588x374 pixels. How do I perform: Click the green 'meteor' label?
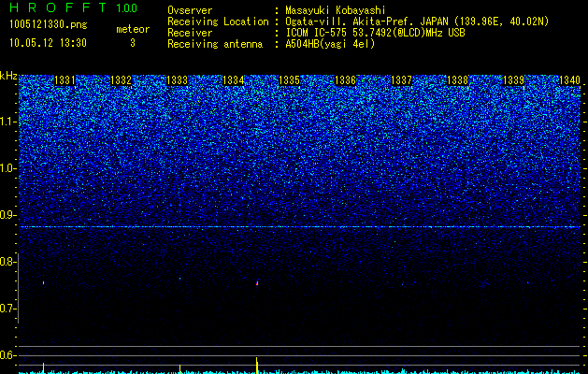click(133, 29)
